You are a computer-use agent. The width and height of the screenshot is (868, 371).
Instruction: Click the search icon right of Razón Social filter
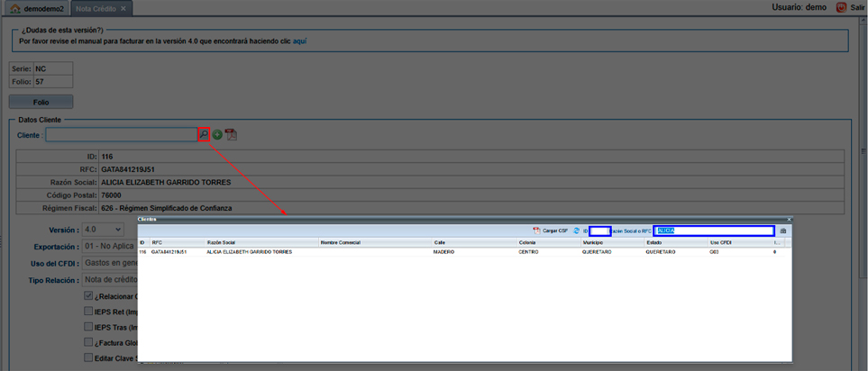pos(782,231)
